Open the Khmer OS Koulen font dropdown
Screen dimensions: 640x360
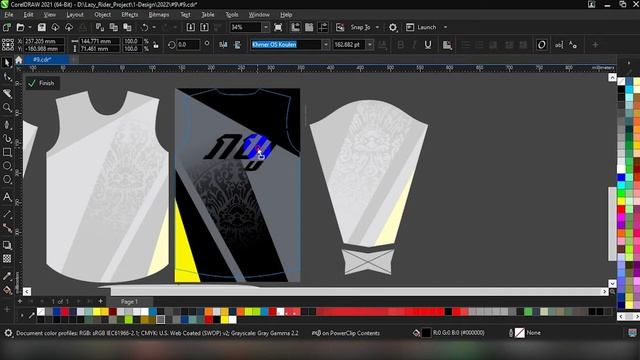[x=326, y=44]
